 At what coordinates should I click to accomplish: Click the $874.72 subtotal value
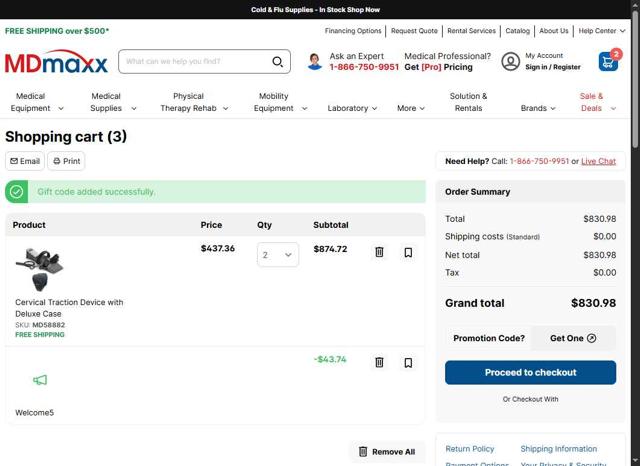point(330,249)
